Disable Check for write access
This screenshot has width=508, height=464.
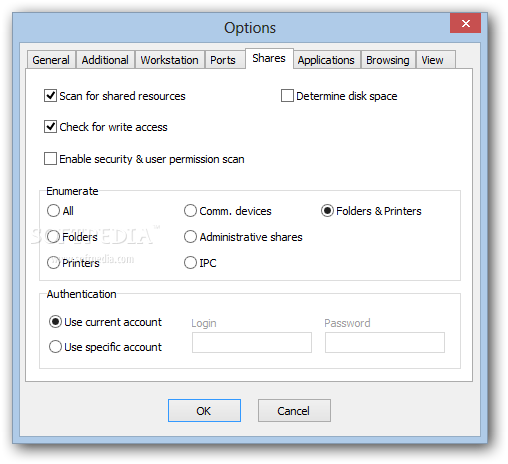coord(50,127)
